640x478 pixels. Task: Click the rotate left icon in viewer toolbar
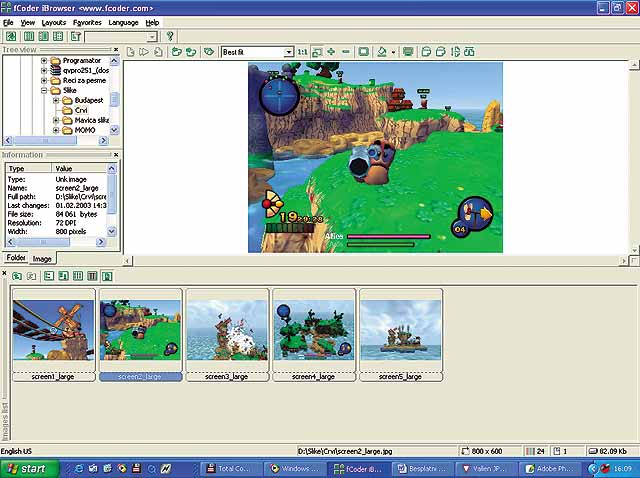click(x=426, y=52)
